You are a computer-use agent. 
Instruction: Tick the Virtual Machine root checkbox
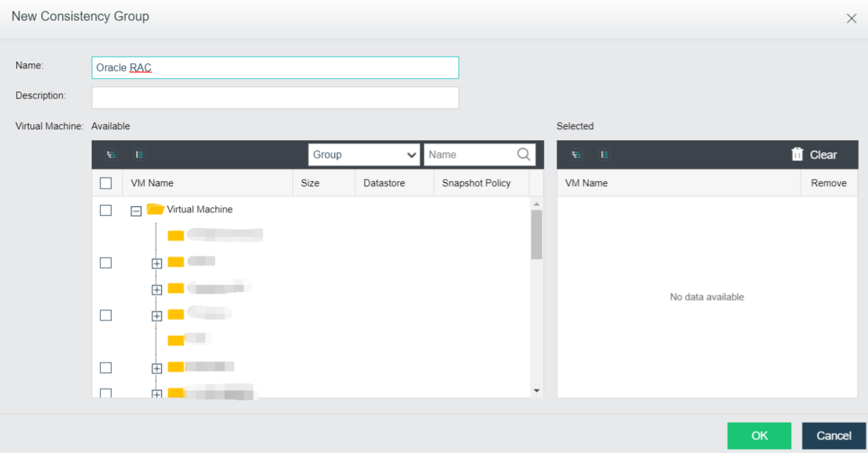click(x=106, y=210)
